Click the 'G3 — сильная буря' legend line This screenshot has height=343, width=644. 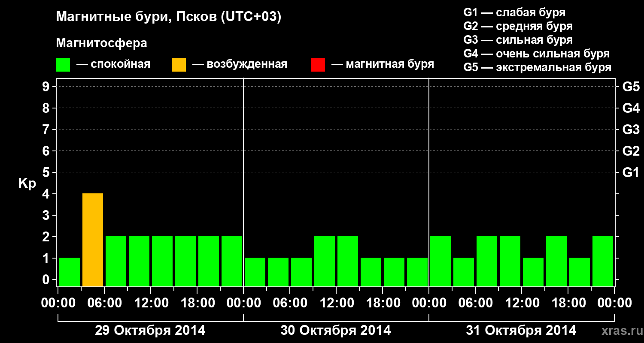pos(518,40)
